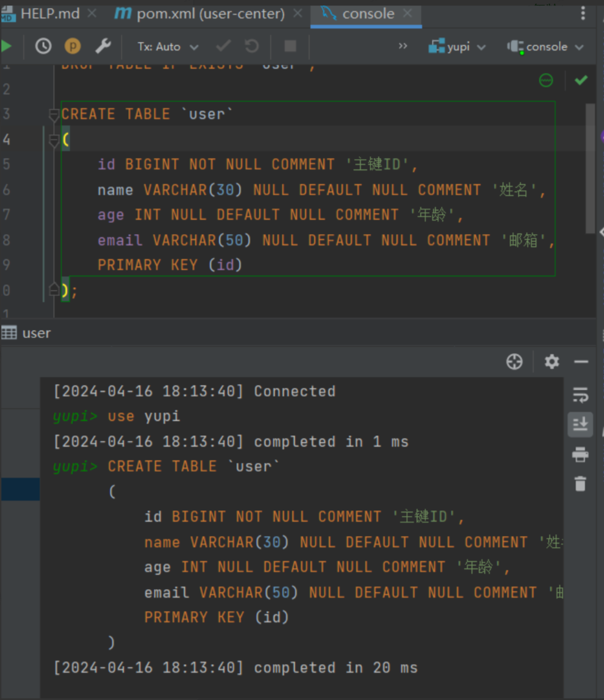The image size is (604, 700).
Task: Close the console editor tab
Action: pyautogui.click(x=407, y=13)
